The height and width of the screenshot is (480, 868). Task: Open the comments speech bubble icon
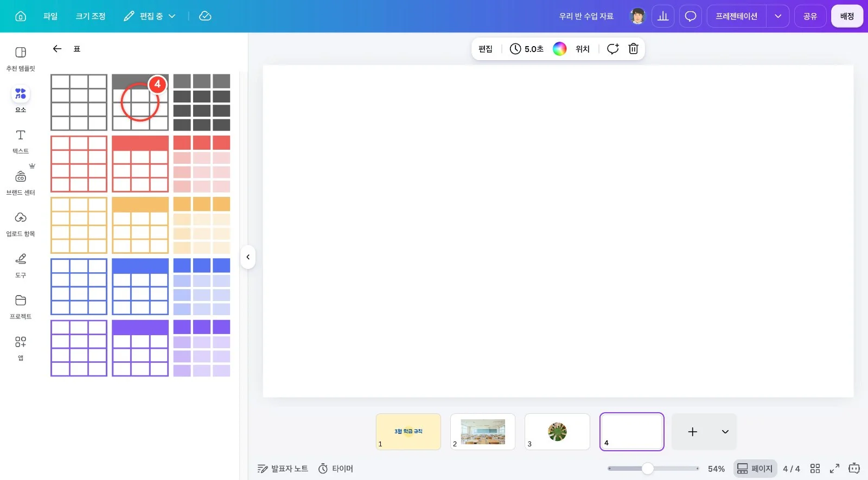click(691, 16)
